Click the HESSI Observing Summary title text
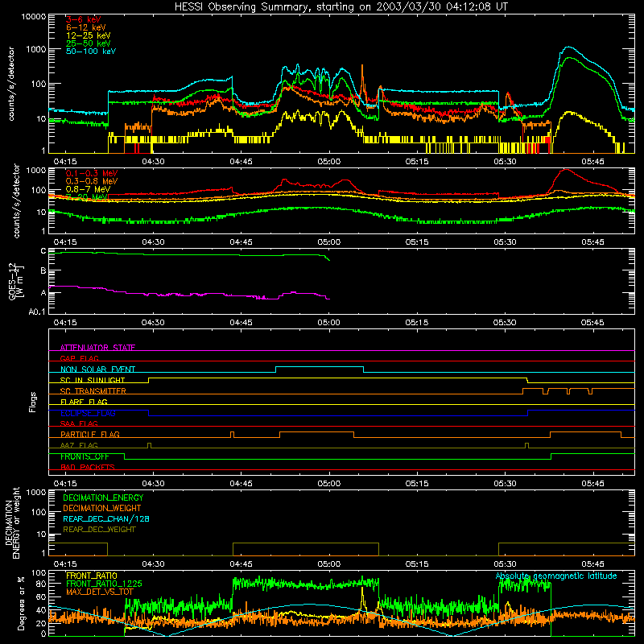644x644 pixels. 341,7
